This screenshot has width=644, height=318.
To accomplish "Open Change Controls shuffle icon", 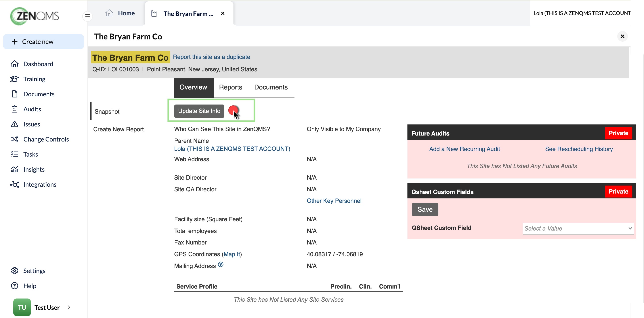I will pyautogui.click(x=15, y=139).
